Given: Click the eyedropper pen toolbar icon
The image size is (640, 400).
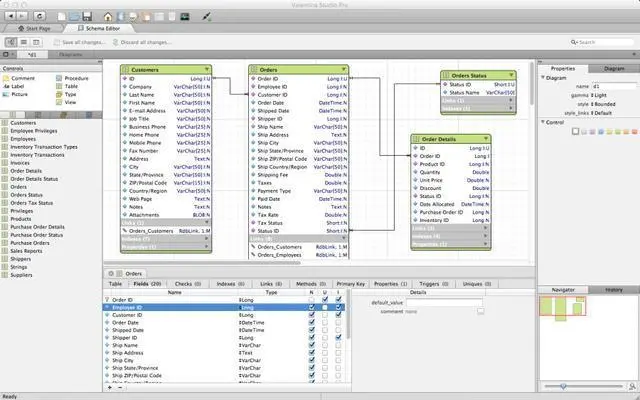Looking at the screenshot, I should (x=207, y=17).
